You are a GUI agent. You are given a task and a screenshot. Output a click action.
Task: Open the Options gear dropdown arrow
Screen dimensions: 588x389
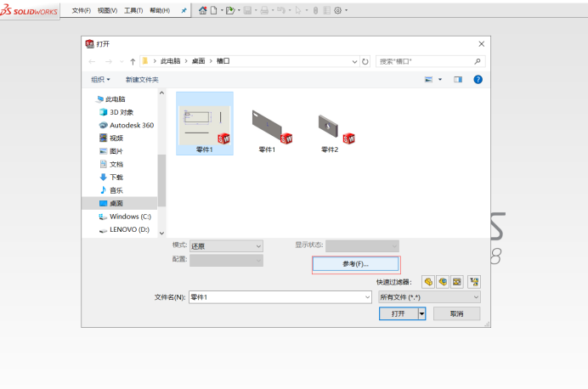click(x=346, y=10)
